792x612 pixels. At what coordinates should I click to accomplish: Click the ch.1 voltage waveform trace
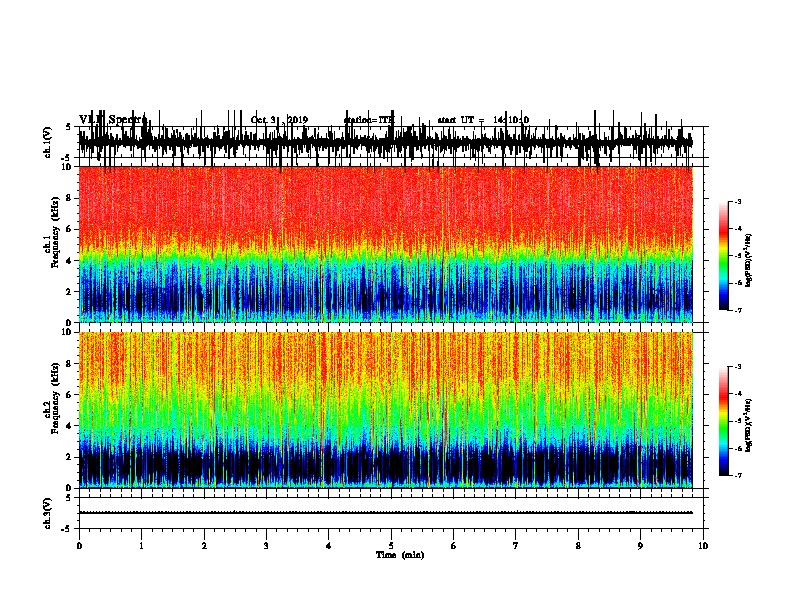point(386,142)
